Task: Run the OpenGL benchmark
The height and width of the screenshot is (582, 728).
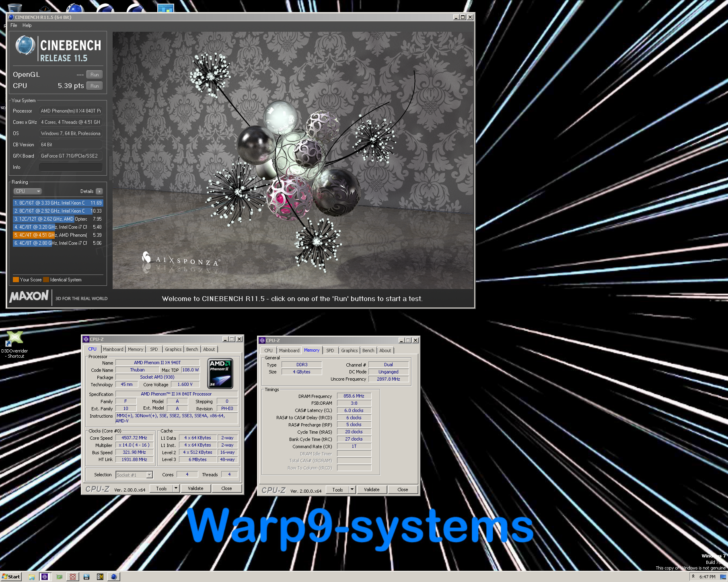Action: coord(95,75)
